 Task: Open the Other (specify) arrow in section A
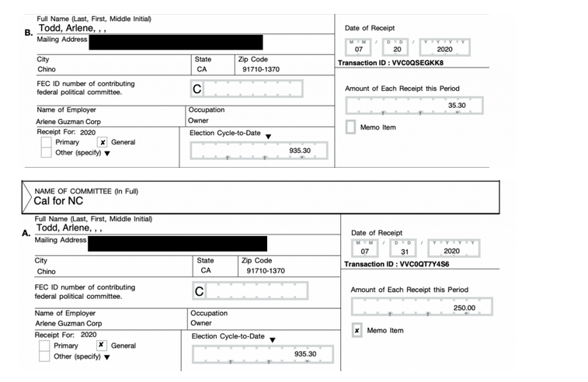tap(107, 357)
